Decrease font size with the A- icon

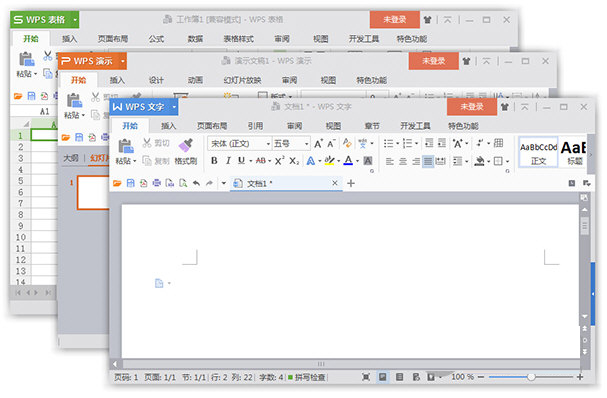[x=331, y=144]
